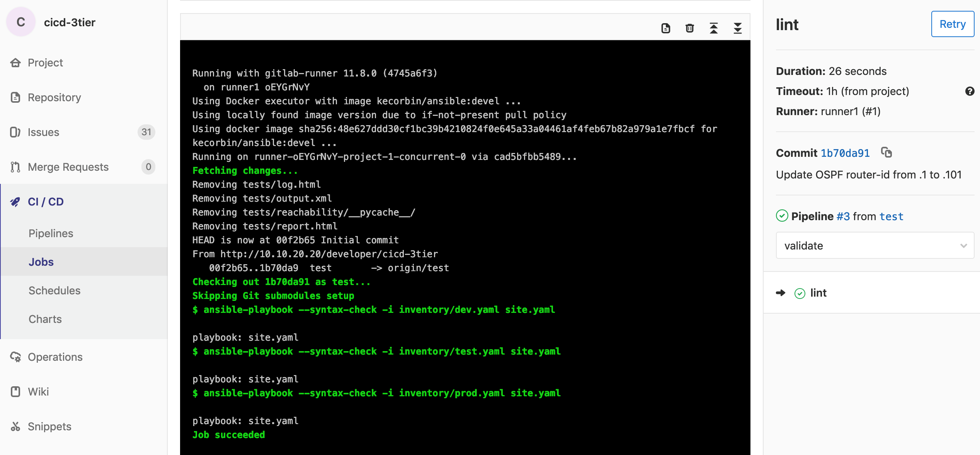Open the Pipelines submenu item
The height and width of the screenshot is (455, 980).
point(51,233)
